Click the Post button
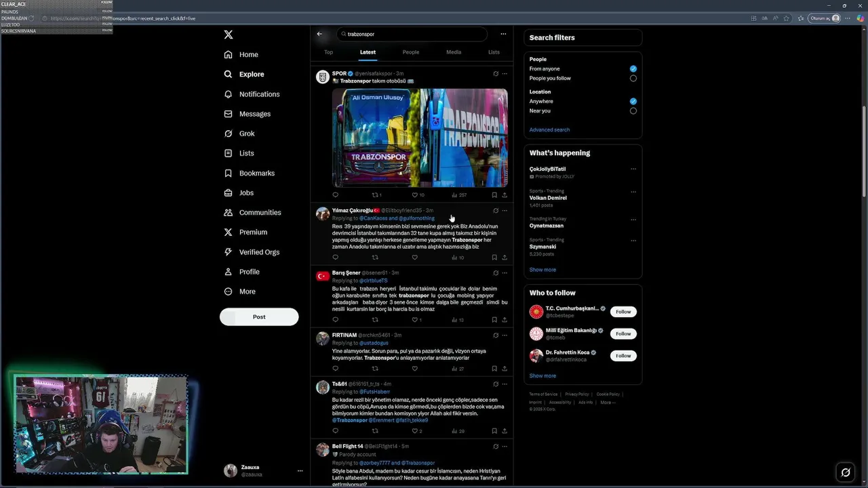Viewport: 868px width, 488px height. [x=259, y=317]
